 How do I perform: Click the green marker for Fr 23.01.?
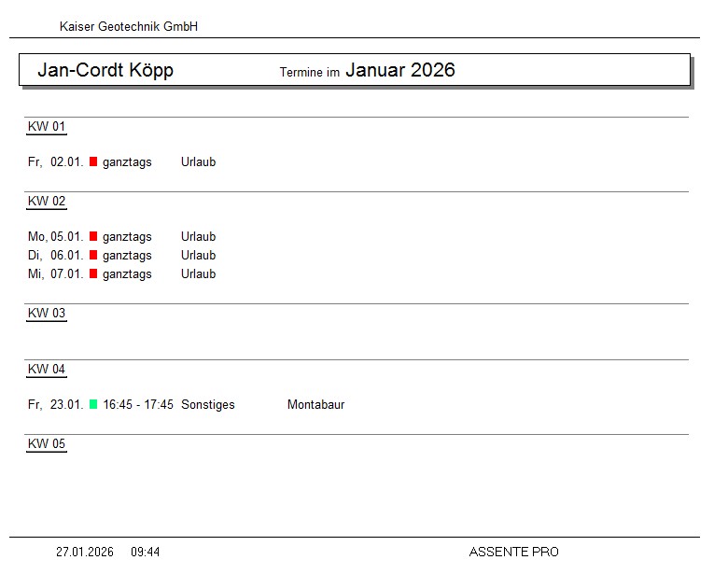(93, 404)
